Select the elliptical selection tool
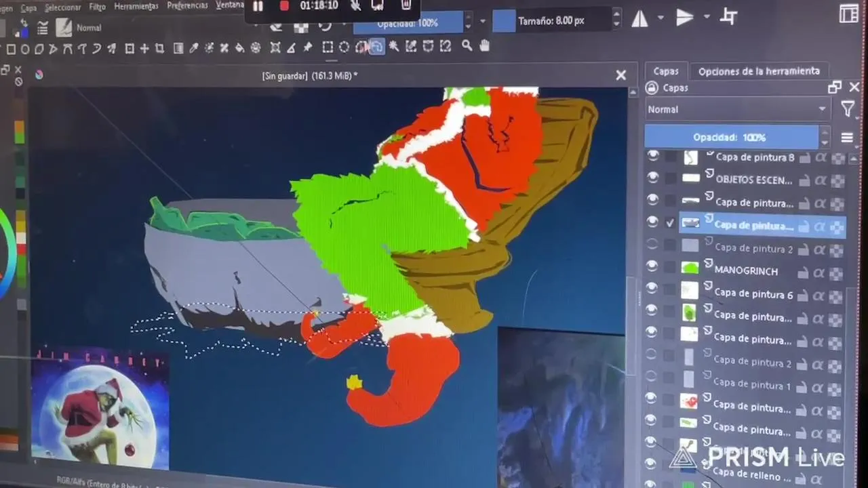 point(344,47)
